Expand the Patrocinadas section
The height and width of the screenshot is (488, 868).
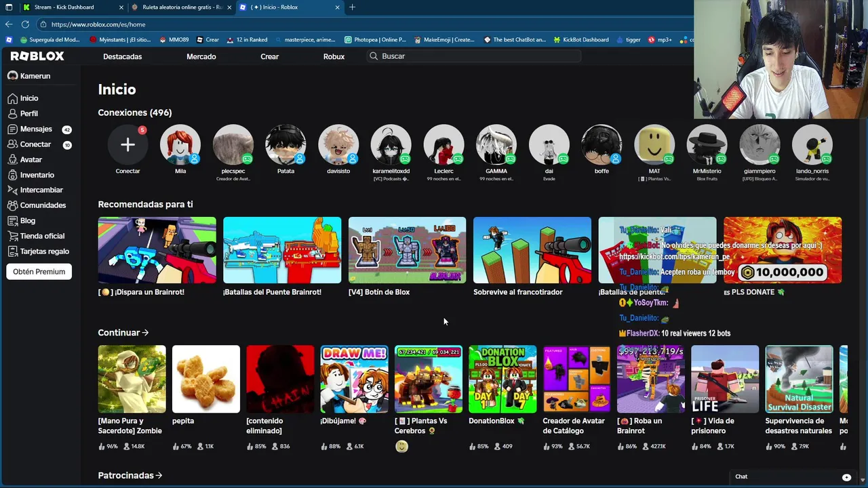[130, 476]
